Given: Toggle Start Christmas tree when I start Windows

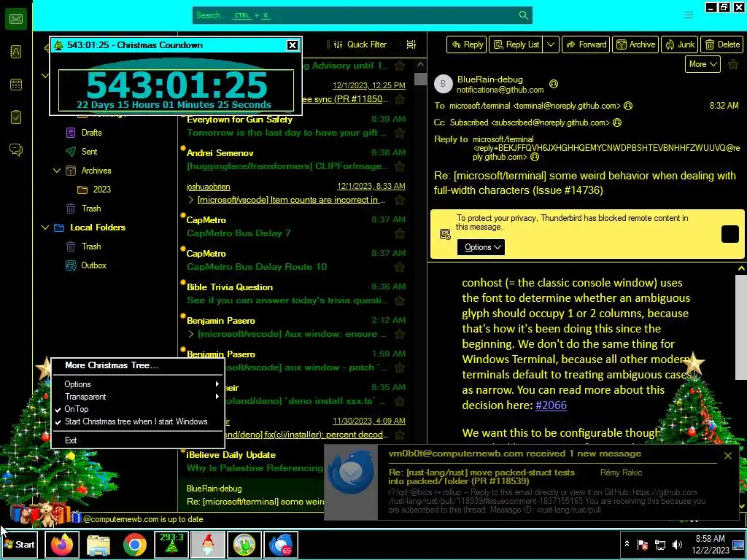Looking at the screenshot, I should coord(137,421).
